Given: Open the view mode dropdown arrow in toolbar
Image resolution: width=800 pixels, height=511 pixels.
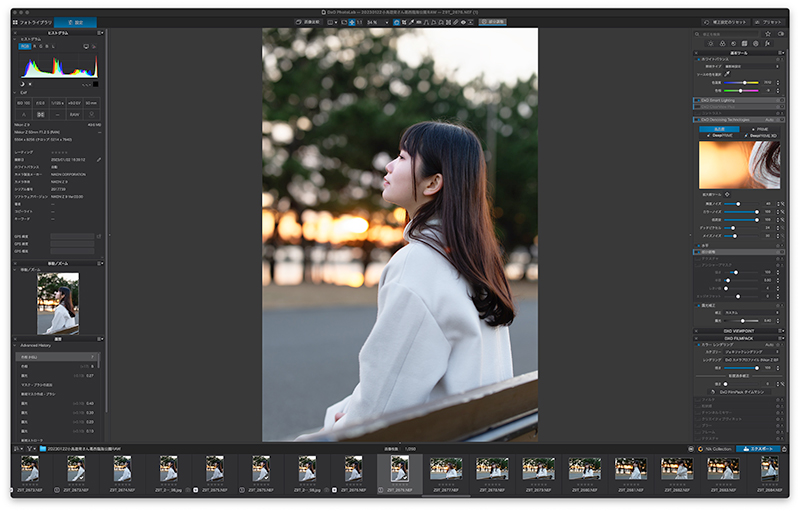Looking at the screenshot, I should pyautogui.click(x=336, y=22).
